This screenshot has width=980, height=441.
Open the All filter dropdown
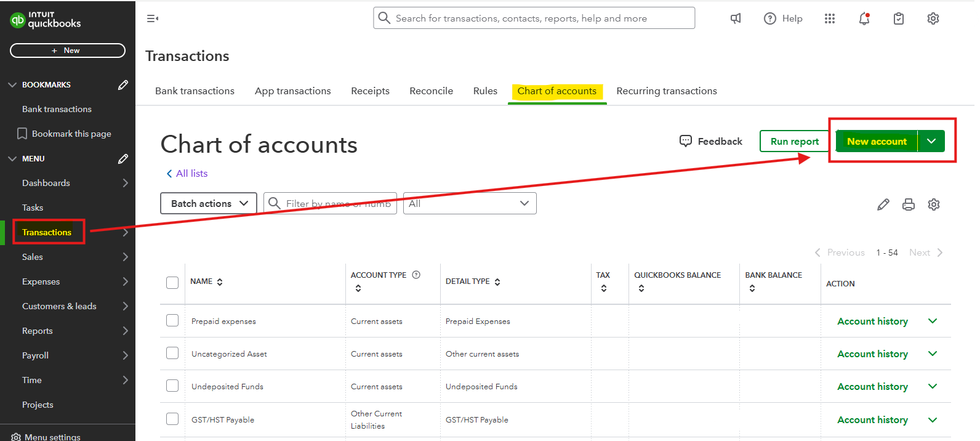470,203
